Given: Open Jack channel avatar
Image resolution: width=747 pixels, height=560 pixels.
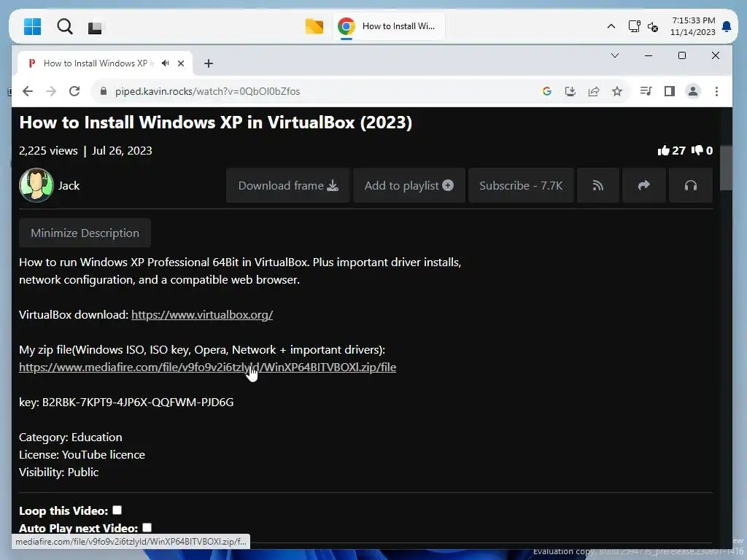Looking at the screenshot, I should (x=36, y=185).
